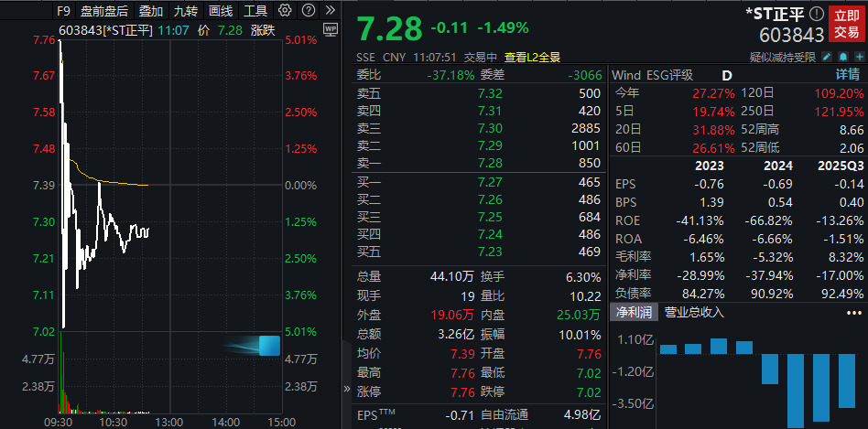
Task: Toggle the 叠加 overlay option
Action: (150, 11)
